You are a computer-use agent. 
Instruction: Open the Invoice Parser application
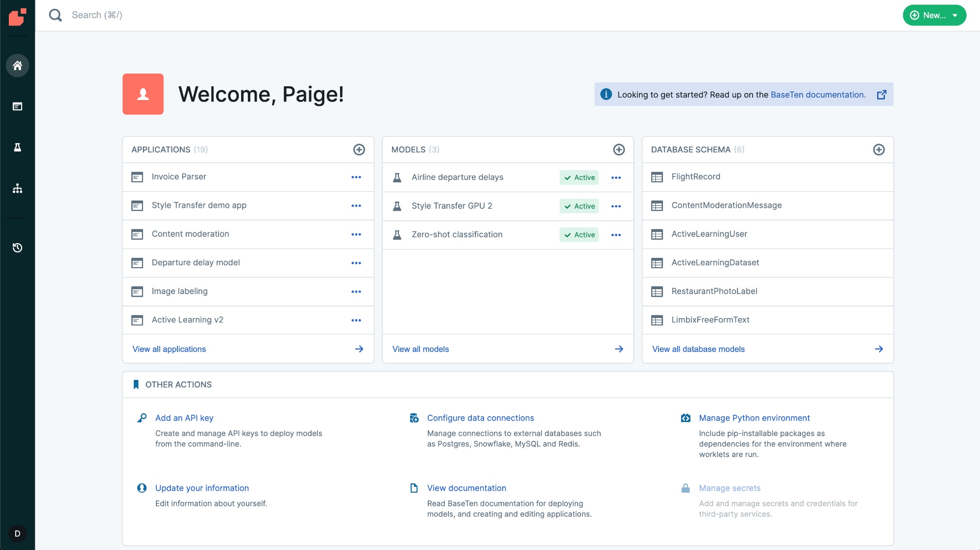point(248,177)
